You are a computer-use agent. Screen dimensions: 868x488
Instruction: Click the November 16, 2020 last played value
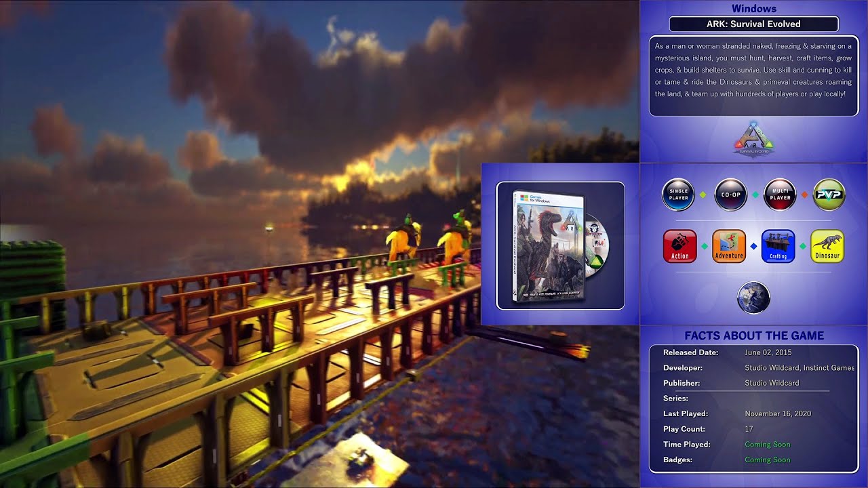(778, 413)
